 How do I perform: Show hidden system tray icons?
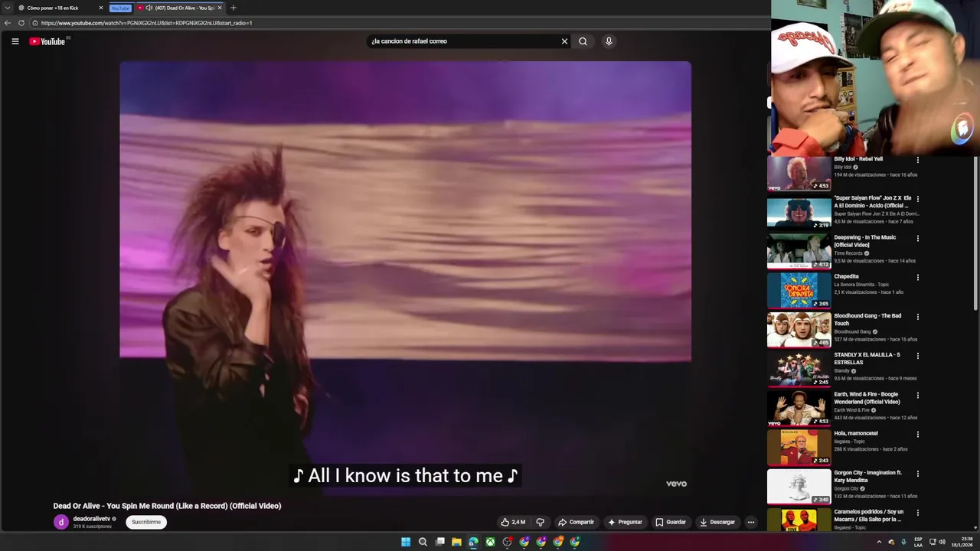click(879, 542)
